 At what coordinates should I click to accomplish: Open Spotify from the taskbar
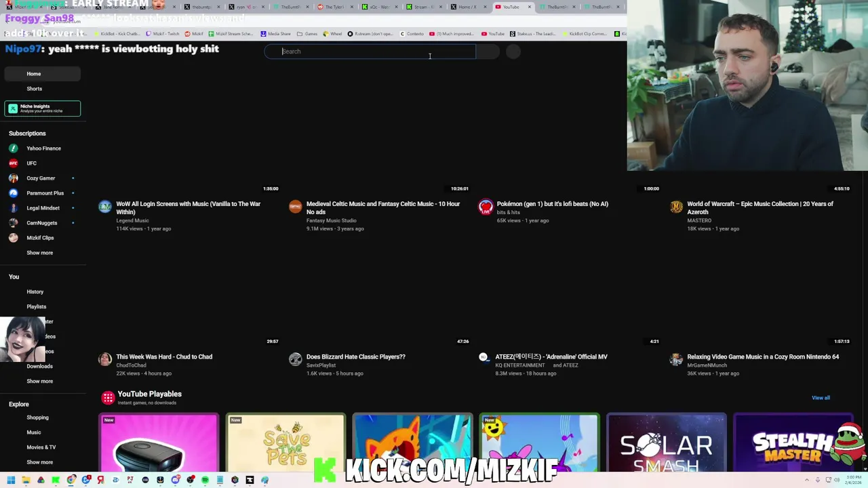[x=205, y=480]
